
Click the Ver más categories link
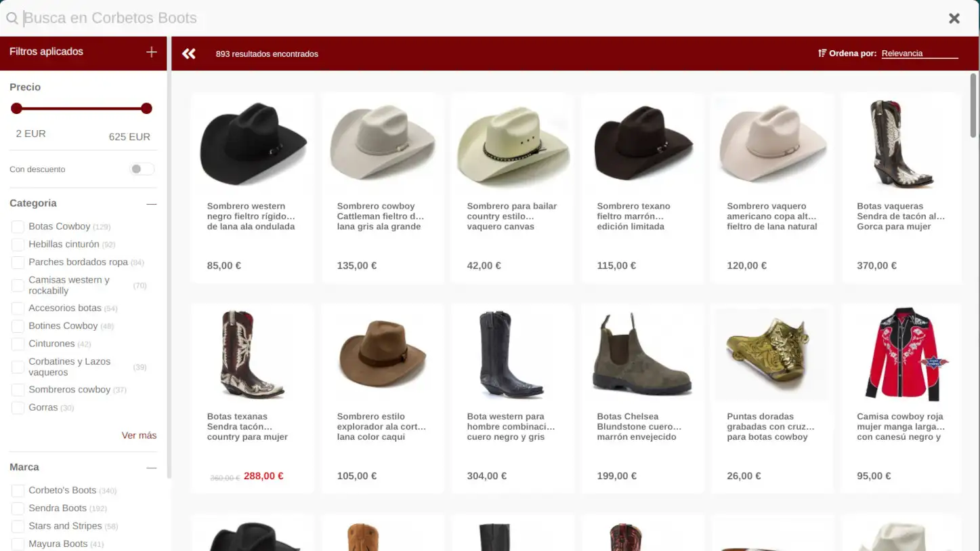[139, 435]
